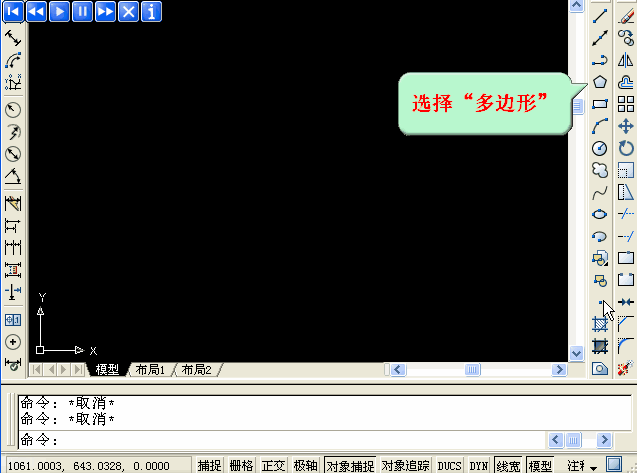
Task: Select the Line drawing tool
Action: [600, 16]
